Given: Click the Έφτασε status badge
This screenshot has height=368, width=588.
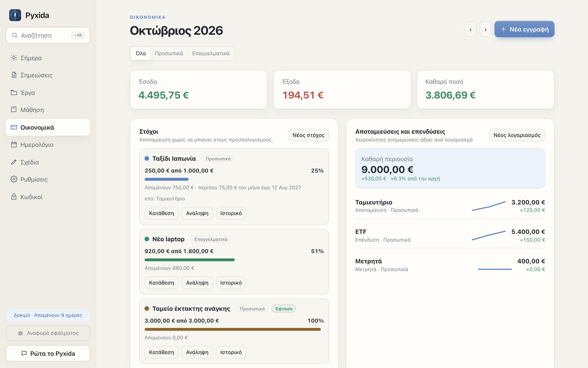Looking at the screenshot, I should [284, 309].
